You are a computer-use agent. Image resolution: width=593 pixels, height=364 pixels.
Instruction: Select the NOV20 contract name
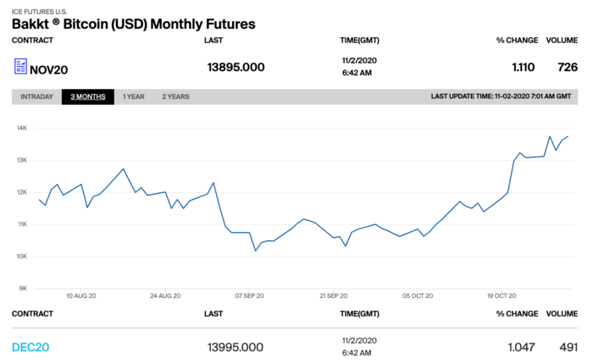(x=48, y=70)
